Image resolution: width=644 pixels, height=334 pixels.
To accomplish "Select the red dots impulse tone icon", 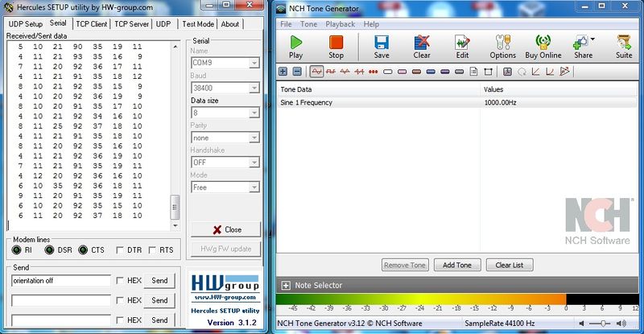I will click(x=374, y=72).
